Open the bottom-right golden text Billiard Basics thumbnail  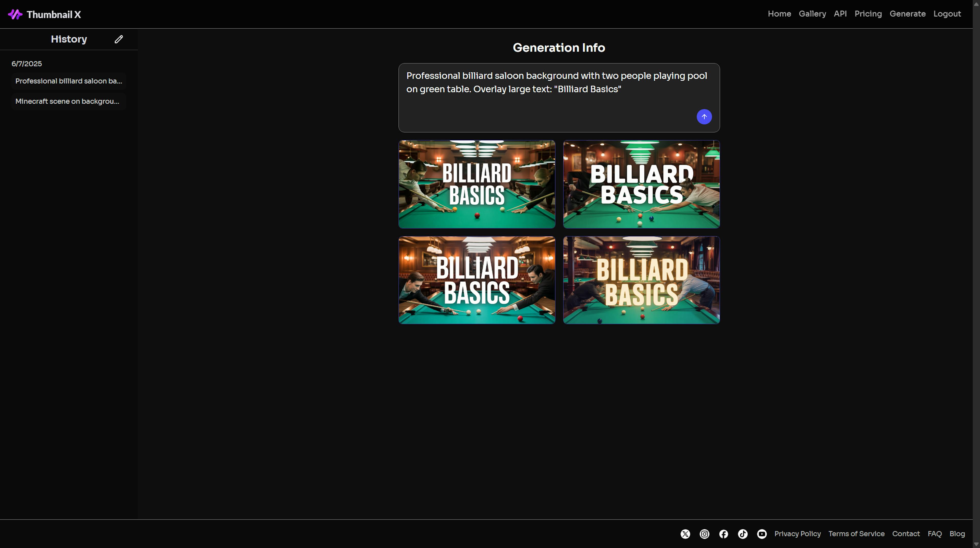tap(641, 280)
